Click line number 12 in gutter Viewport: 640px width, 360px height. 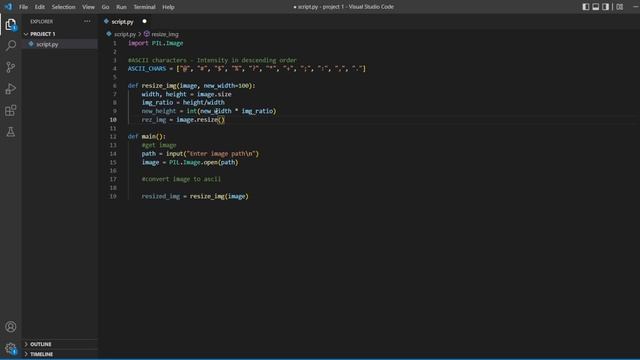click(113, 137)
